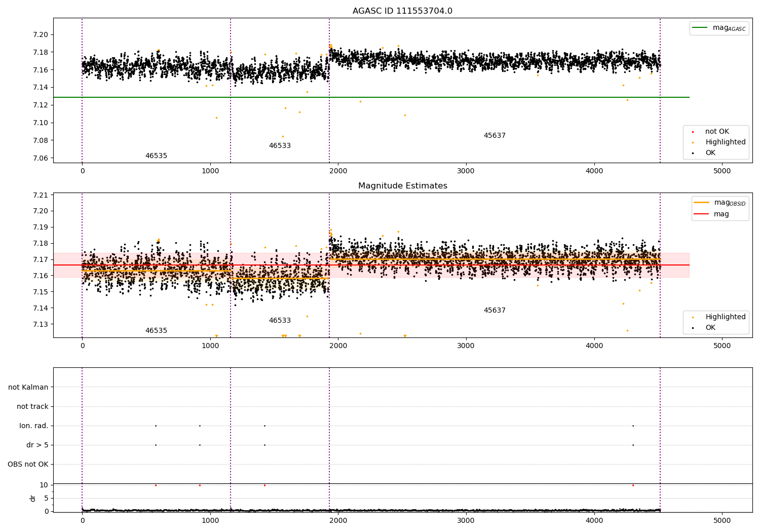Click the 'not track' axis label
The height and width of the screenshot is (532, 760).
click(32, 406)
